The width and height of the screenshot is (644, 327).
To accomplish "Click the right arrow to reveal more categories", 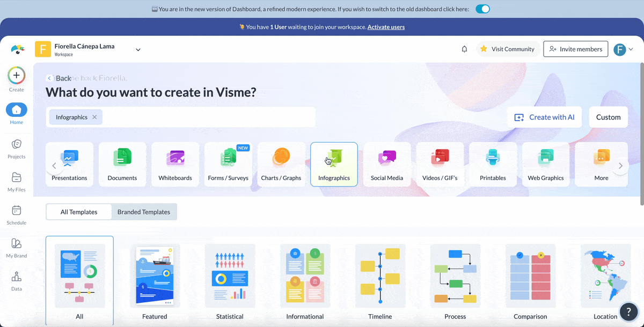I will click(x=621, y=166).
